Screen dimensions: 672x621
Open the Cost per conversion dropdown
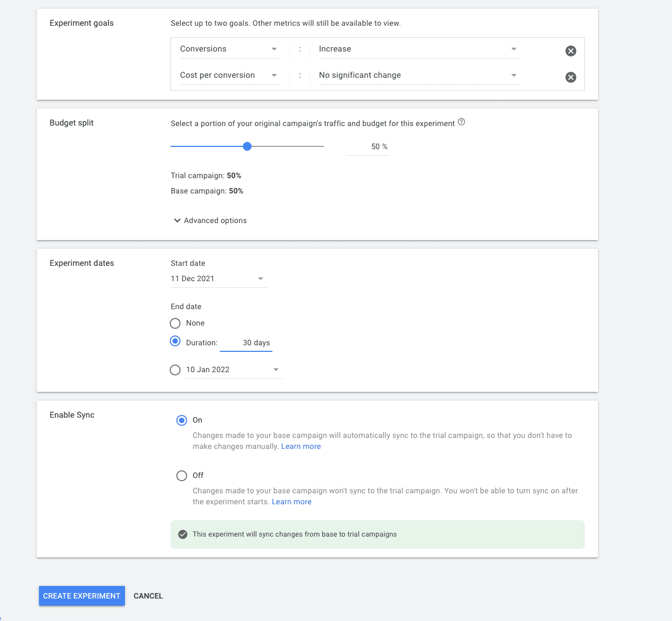click(274, 76)
